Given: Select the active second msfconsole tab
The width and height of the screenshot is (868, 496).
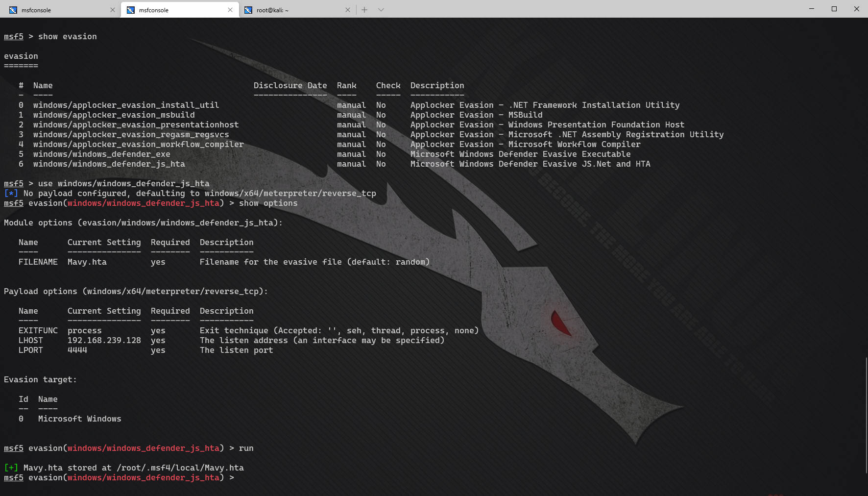Looking at the screenshot, I should pyautogui.click(x=180, y=10).
